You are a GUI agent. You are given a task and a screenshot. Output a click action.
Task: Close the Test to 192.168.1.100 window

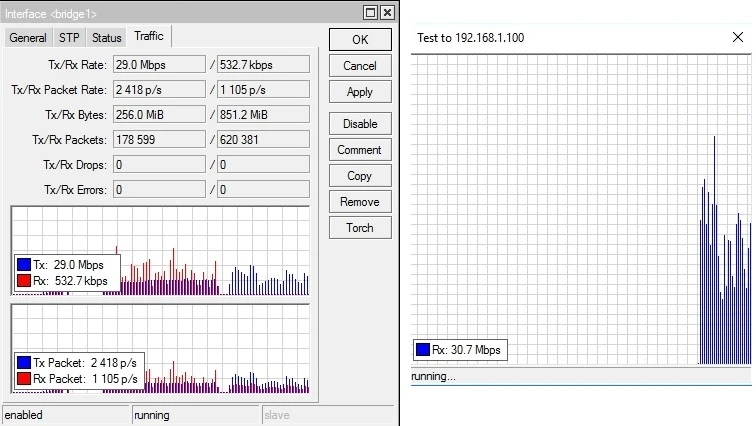[x=738, y=37]
